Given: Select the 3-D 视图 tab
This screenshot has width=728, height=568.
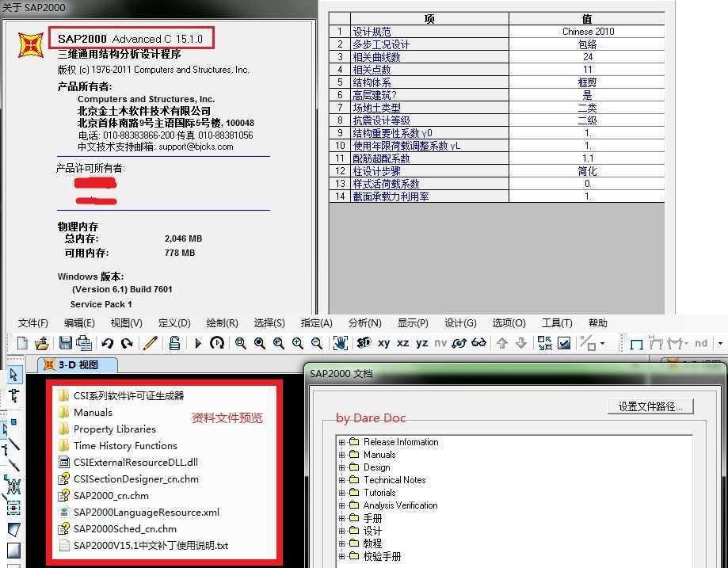Looking at the screenshot, I should pyautogui.click(x=77, y=364).
